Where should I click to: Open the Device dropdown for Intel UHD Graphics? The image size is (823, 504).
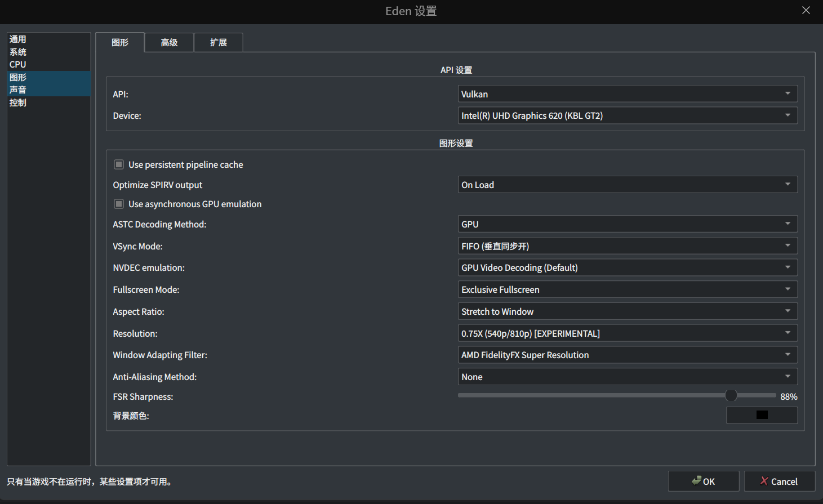(628, 115)
